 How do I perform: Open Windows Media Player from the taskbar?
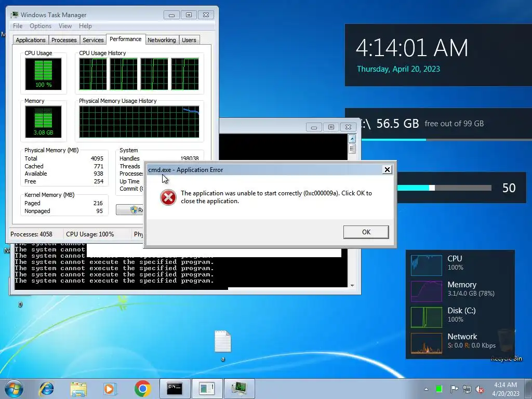[110, 389]
